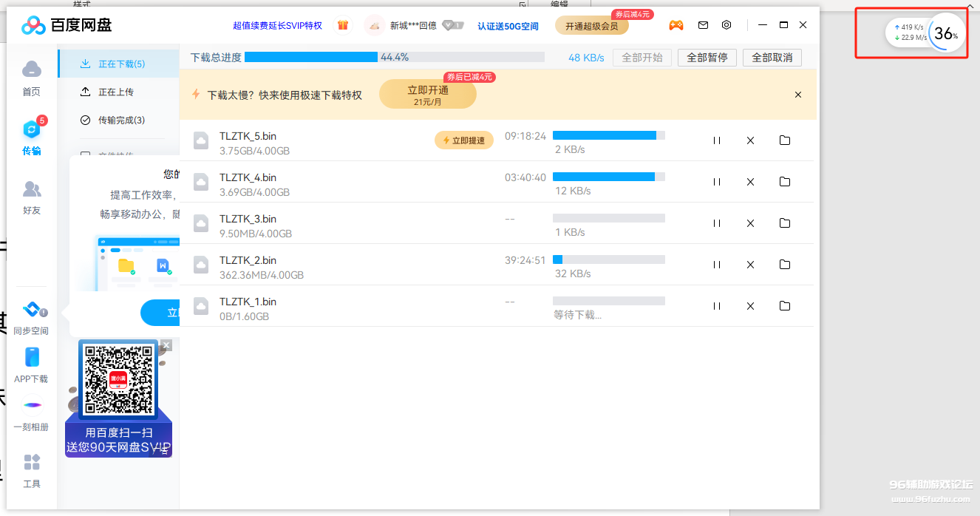Click the total speed 48 KB/s
Image resolution: width=980 pixels, height=516 pixels.
[x=586, y=58]
